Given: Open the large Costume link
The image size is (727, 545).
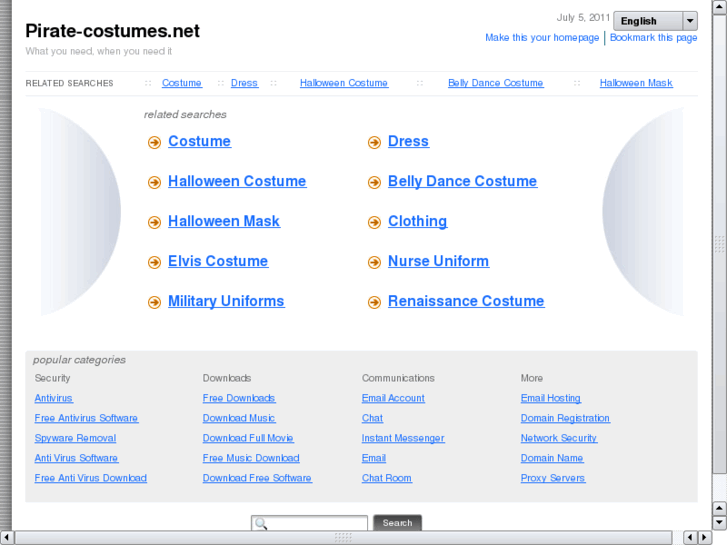Looking at the screenshot, I should [x=199, y=141].
